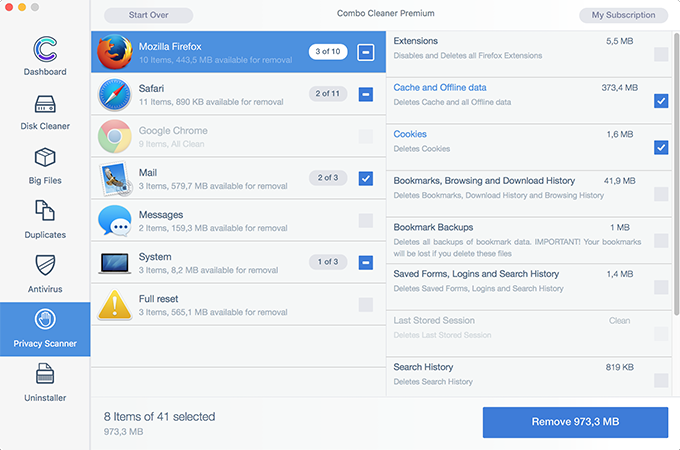This screenshot has height=450, width=680.
Task: Click the Mail stamp icon
Action: click(x=115, y=178)
